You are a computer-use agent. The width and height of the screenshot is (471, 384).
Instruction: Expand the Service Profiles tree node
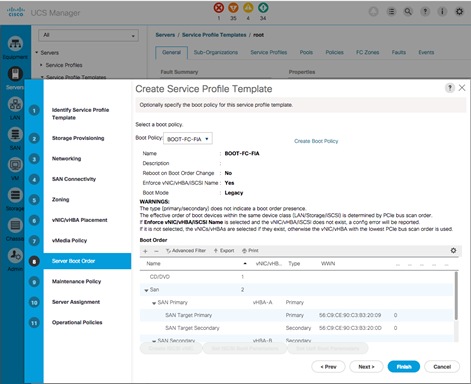(x=41, y=65)
